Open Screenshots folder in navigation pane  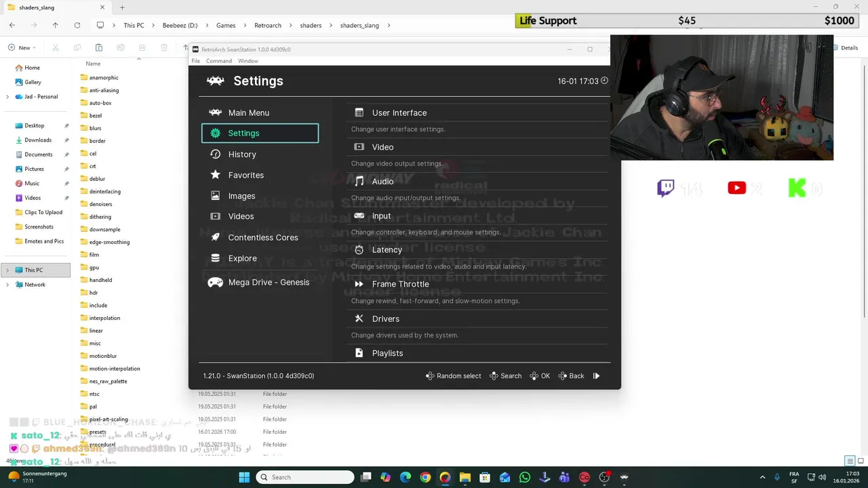[x=35, y=227]
